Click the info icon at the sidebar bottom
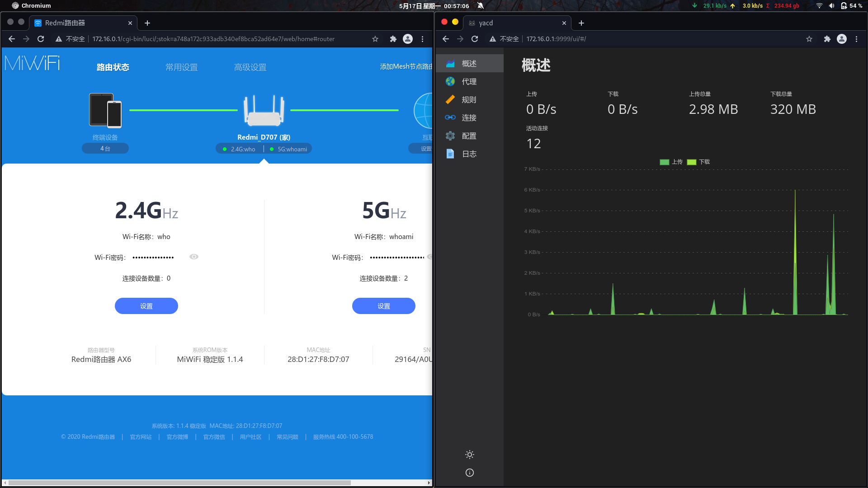 [470, 473]
